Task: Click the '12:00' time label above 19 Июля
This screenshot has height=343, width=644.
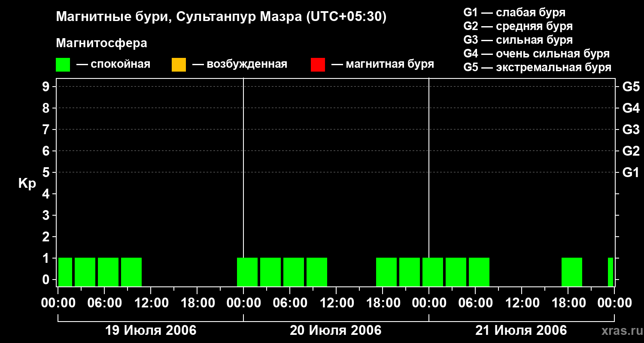Action: coord(151,303)
